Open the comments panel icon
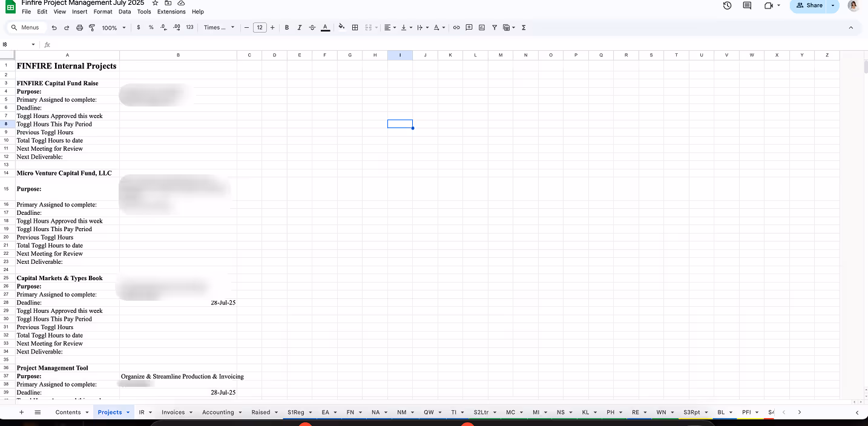This screenshot has width=868, height=426. [x=747, y=5]
